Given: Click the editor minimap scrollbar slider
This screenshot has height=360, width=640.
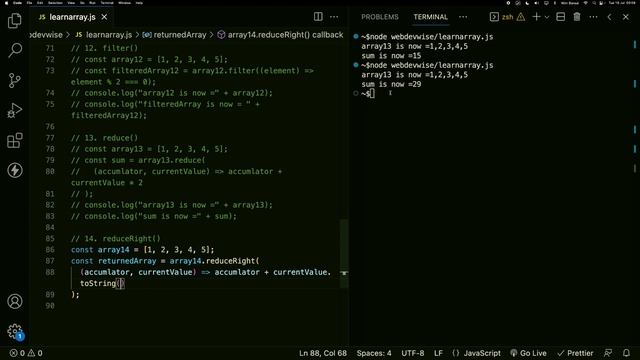Looking at the screenshot, I should click(x=344, y=253).
